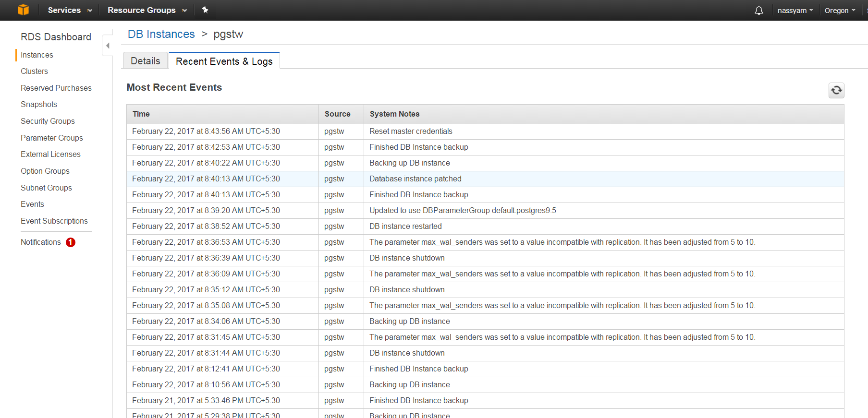Click 'DB instance shutdown' note at 8:31:44 AM
The width and height of the screenshot is (868, 418).
pyautogui.click(x=407, y=353)
